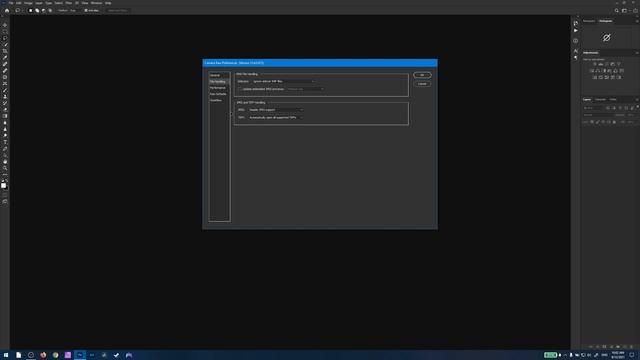Add a Levels adjustment
Image resolution: width=640 pixels, height=360 pixels.
pos(600,64)
